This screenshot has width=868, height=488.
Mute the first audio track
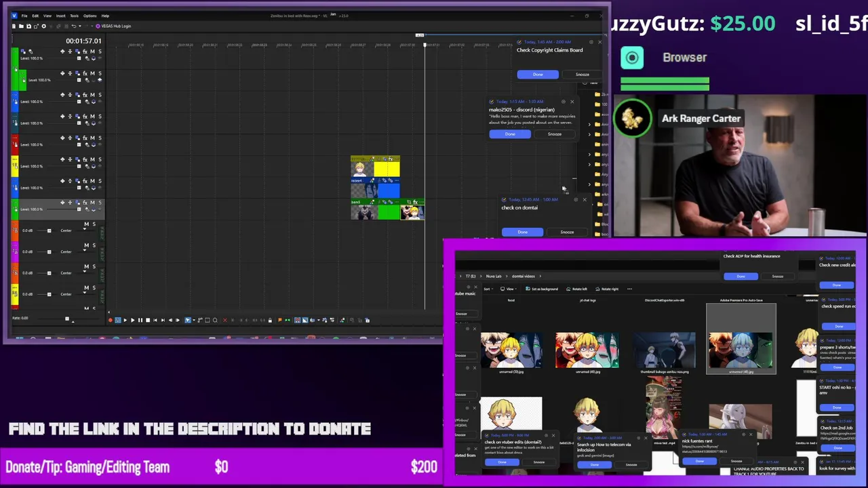point(87,224)
